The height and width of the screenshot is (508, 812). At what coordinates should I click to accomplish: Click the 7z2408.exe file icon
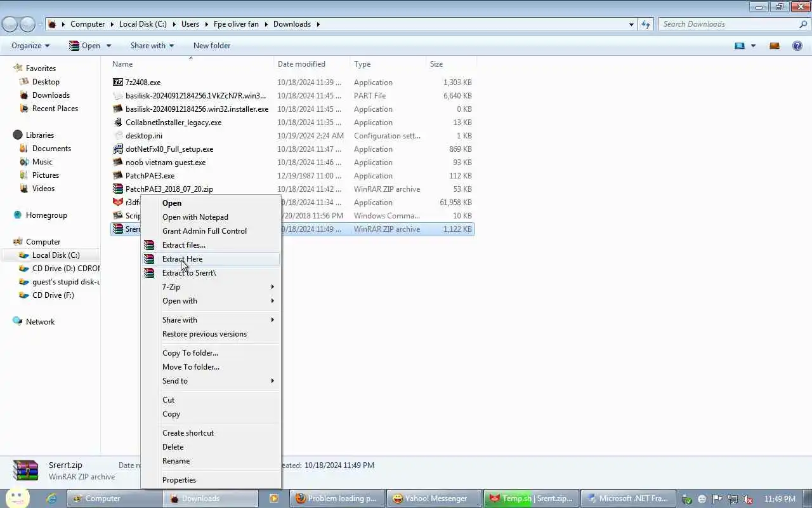118,83
